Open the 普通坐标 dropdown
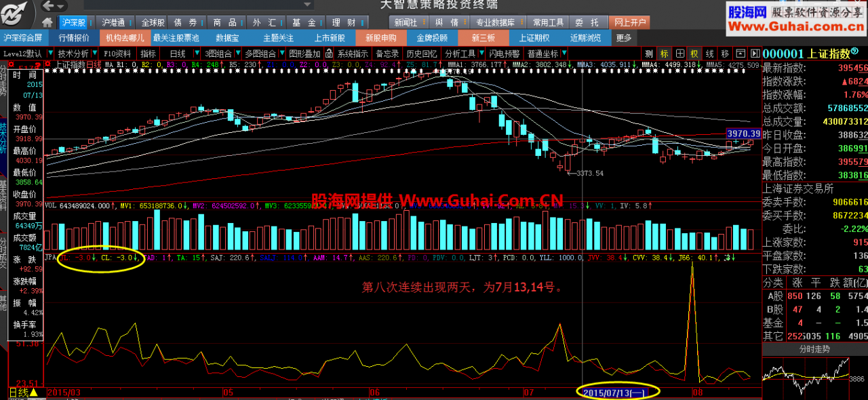Screen dimensions: 868x400 [x=563, y=54]
